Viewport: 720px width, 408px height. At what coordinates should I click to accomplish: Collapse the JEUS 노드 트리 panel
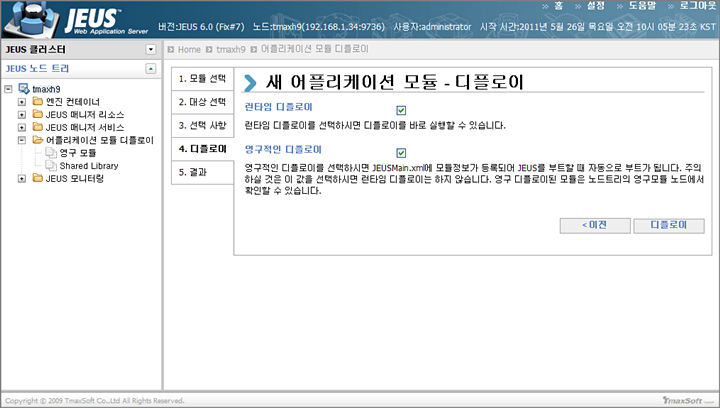click(x=151, y=68)
